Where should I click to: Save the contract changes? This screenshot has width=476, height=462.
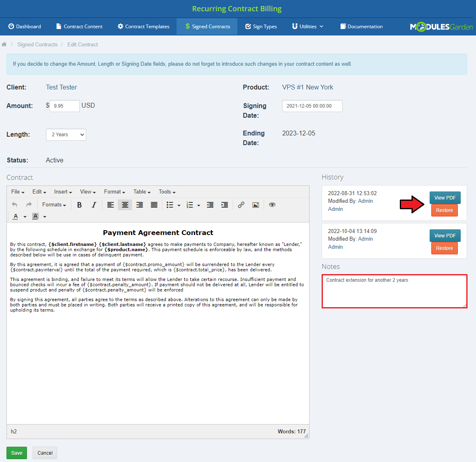tap(17, 453)
